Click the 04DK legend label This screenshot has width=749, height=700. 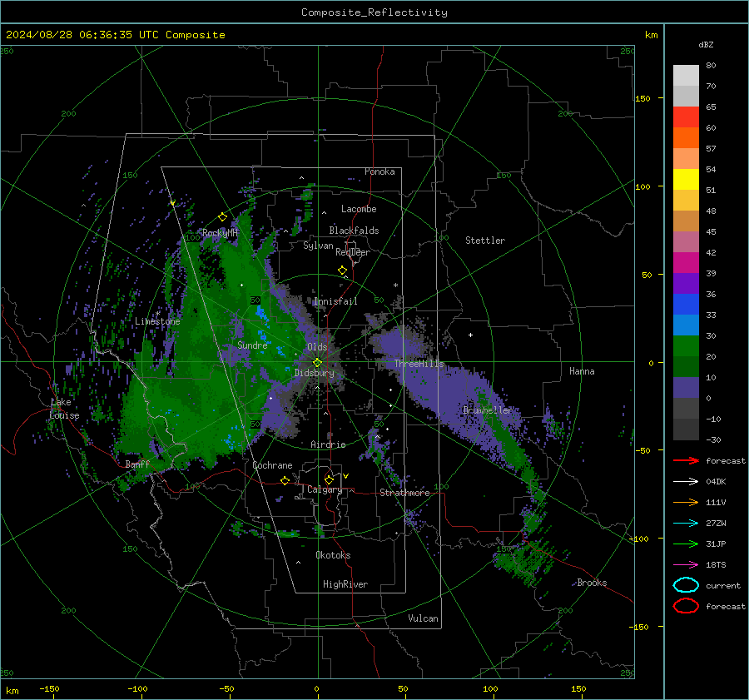[x=716, y=482]
